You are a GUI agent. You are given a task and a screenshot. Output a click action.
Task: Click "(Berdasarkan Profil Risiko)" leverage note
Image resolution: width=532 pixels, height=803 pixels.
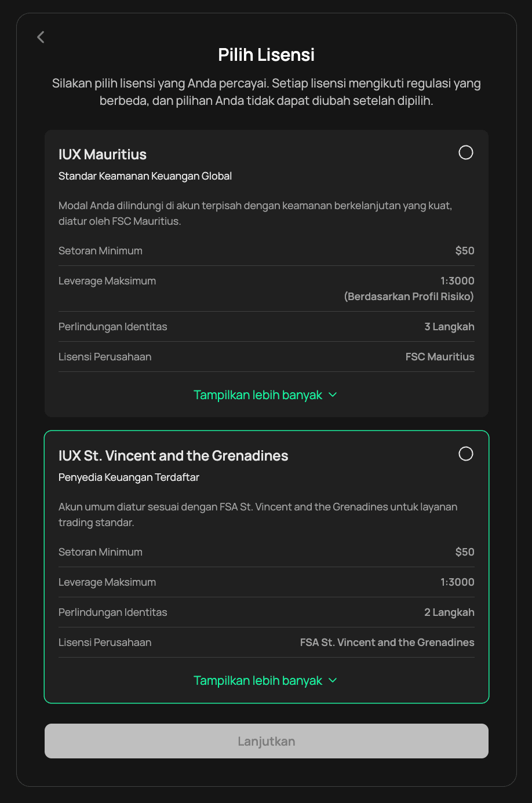pyautogui.click(x=409, y=297)
